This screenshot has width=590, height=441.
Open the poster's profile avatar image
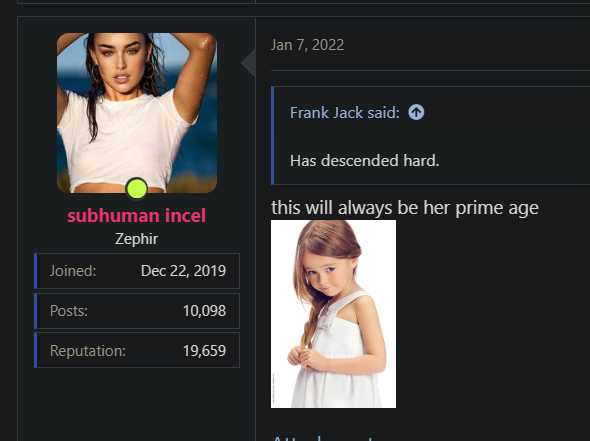(137, 113)
